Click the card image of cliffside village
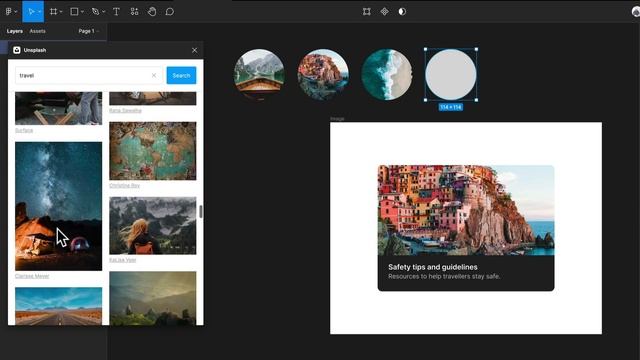The width and height of the screenshot is (640, 360). 466,210
